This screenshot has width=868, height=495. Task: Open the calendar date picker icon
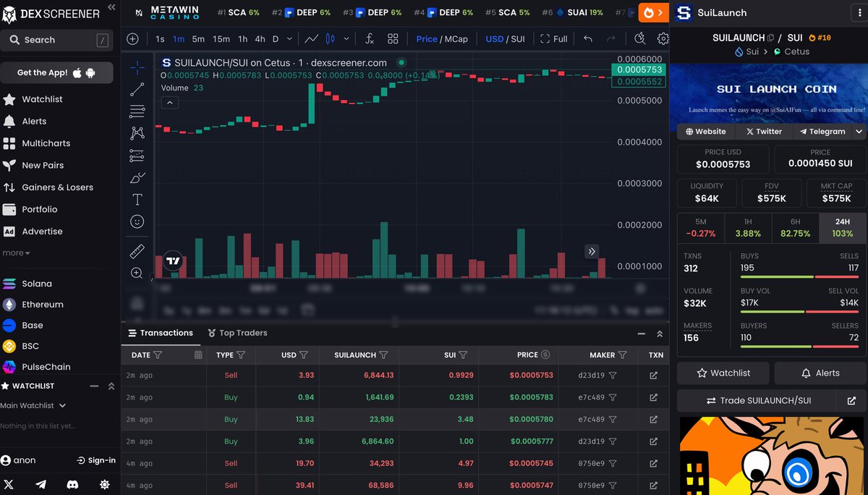point(198,355)
